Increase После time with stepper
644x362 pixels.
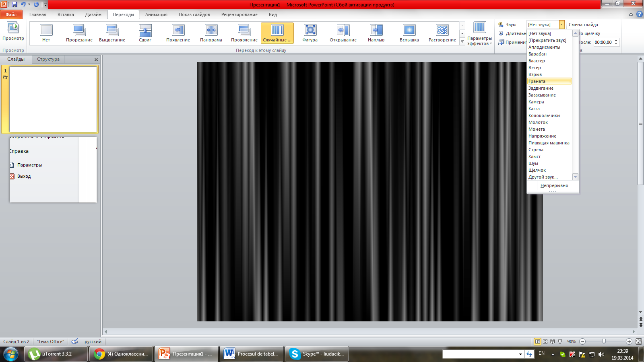[x=616, y=41]
